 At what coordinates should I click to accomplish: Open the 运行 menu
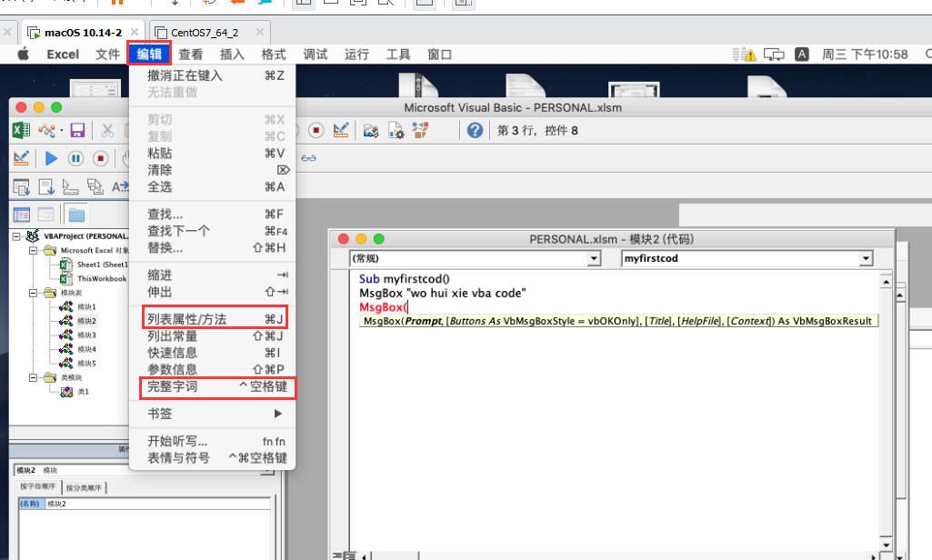pos(356,55)
